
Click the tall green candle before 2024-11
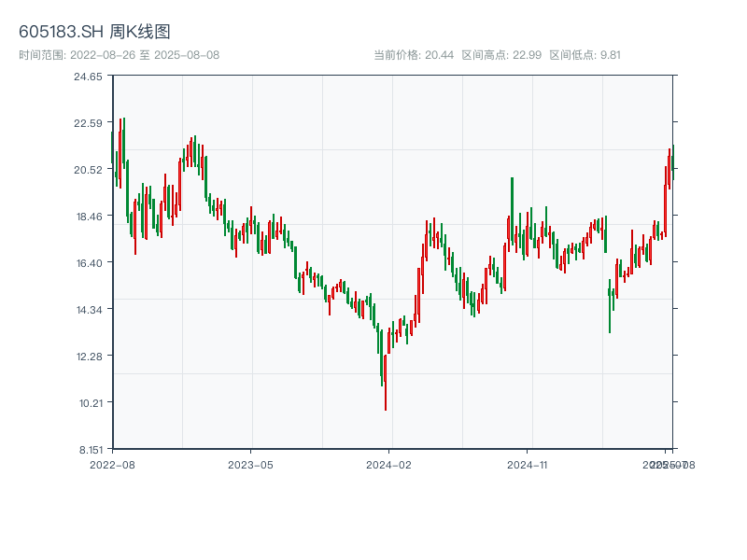tap(513, 210)
